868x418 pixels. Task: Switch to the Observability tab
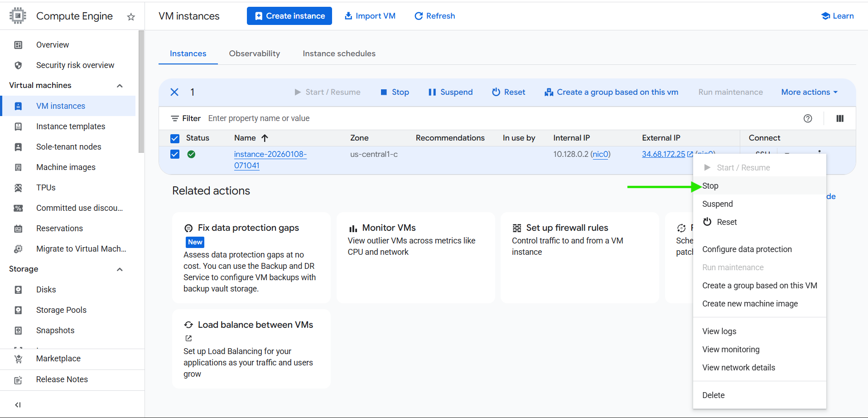click(x=254, y=53)
